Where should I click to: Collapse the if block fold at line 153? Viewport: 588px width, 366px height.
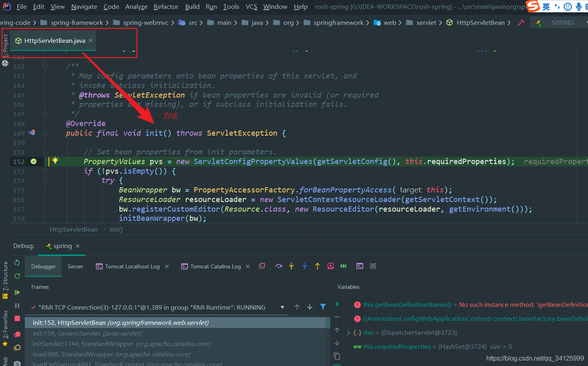(45, 171)
